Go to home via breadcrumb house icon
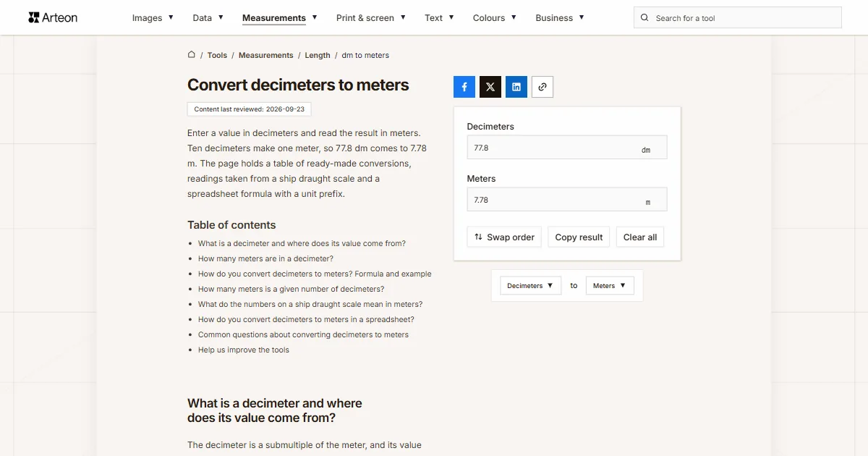The image size is (868, 456). coord(192,54)
